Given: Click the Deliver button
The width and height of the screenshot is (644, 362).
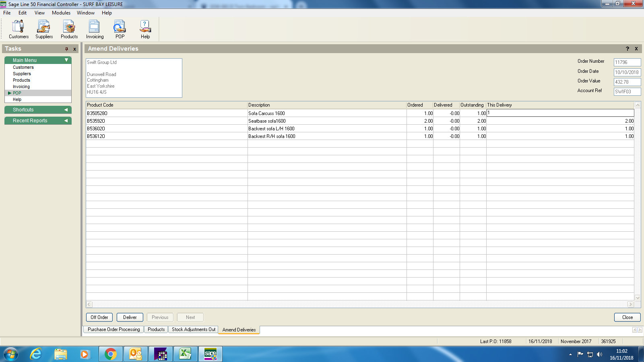Looking at the screenshot, I should click(130, 317).
